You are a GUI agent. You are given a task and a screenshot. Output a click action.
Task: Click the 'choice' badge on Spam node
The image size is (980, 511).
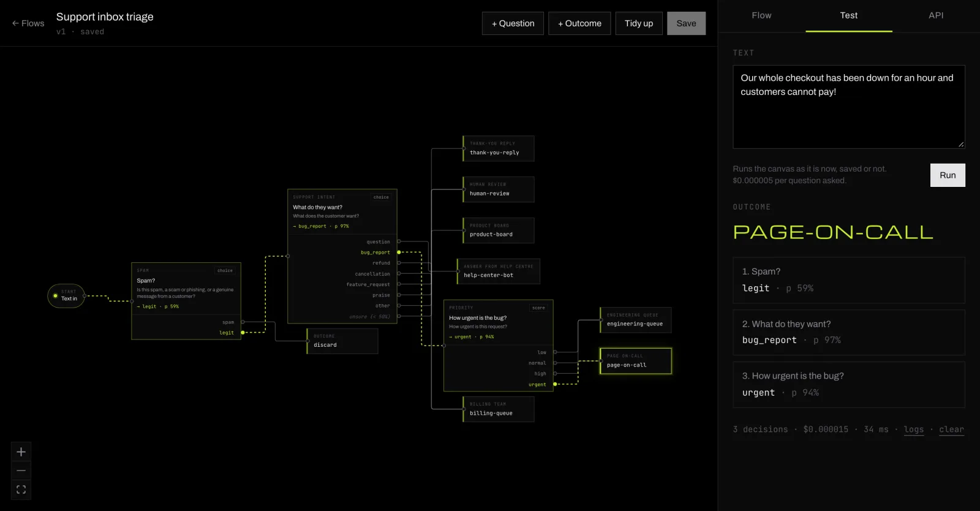[225, 270]
